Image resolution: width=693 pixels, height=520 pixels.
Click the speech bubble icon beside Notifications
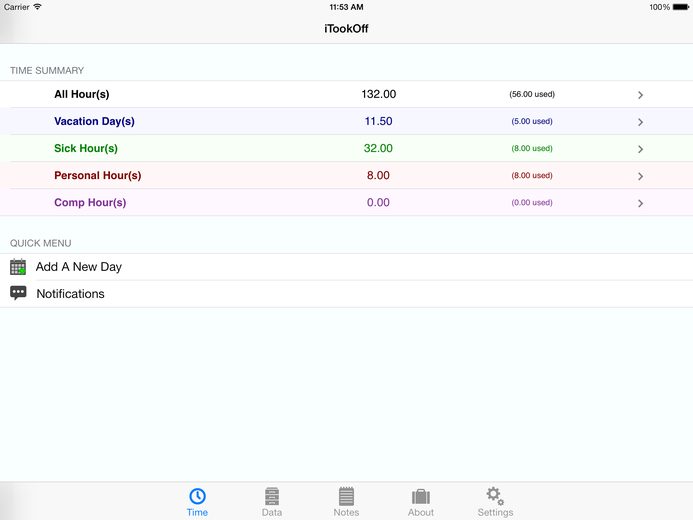pyautogui.click(x=18, y=293)
